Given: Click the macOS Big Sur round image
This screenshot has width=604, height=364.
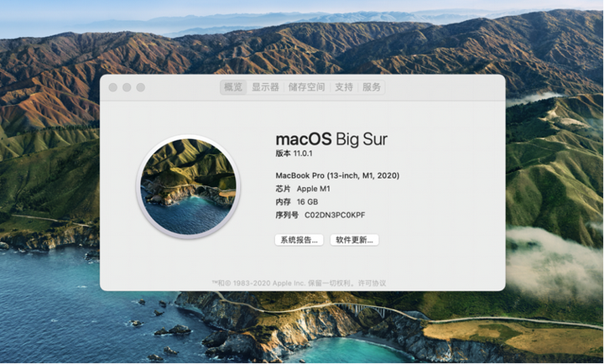Looking at the screenshot, I should pos(188,187).
